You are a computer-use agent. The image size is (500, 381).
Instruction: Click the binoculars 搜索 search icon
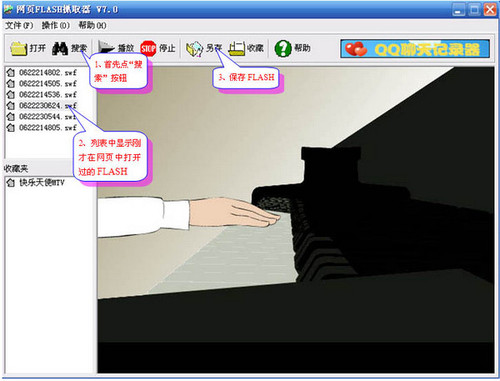point(60,49)
